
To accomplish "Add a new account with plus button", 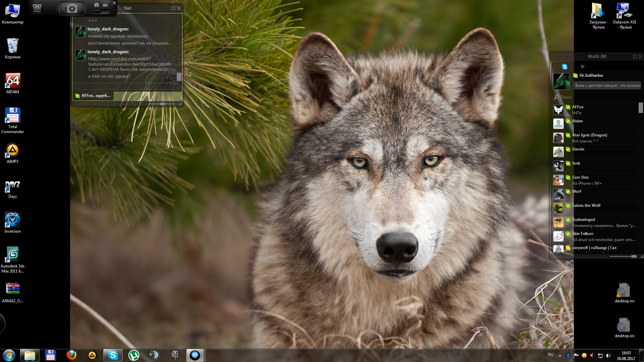I will coord(582,67).
